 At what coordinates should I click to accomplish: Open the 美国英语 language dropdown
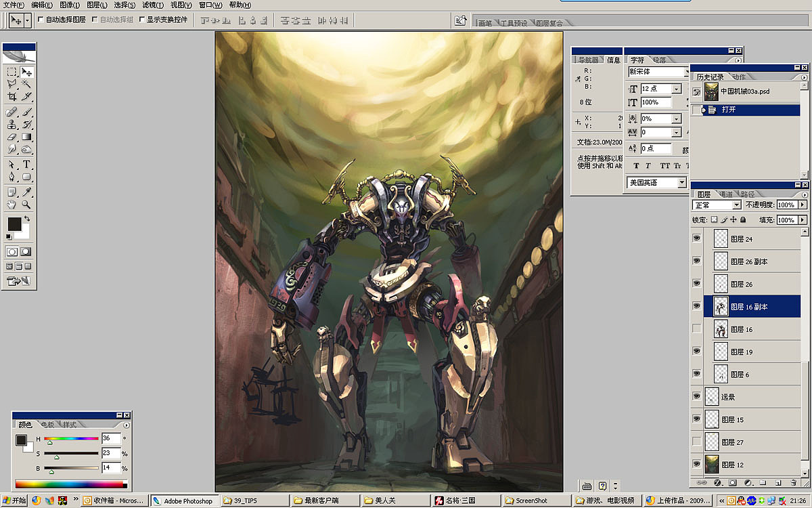[x=681, y=183]
